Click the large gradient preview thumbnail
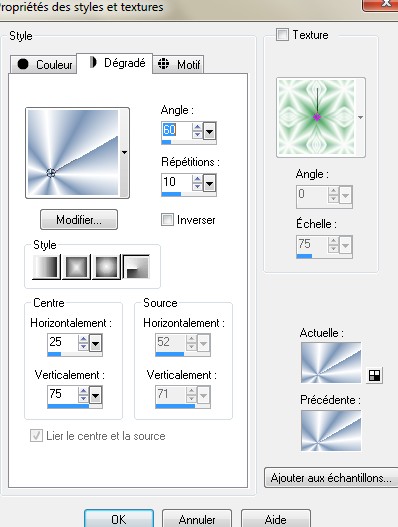 pos(73,153)
